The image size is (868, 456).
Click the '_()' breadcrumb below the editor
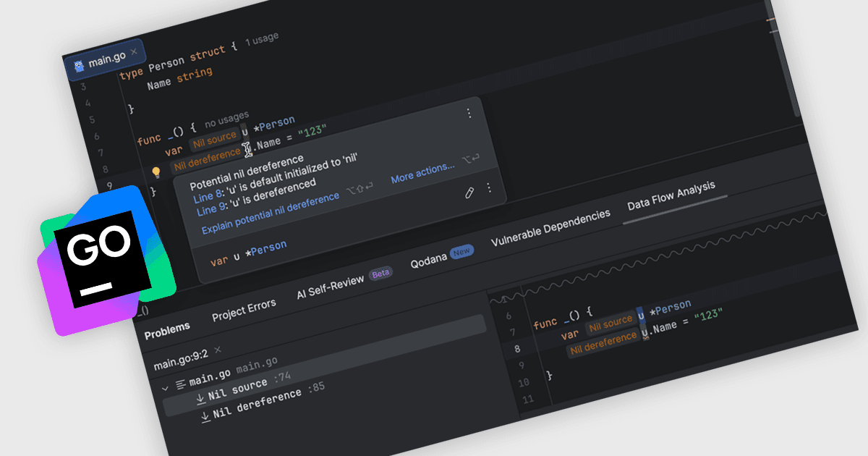coord(142,311)
